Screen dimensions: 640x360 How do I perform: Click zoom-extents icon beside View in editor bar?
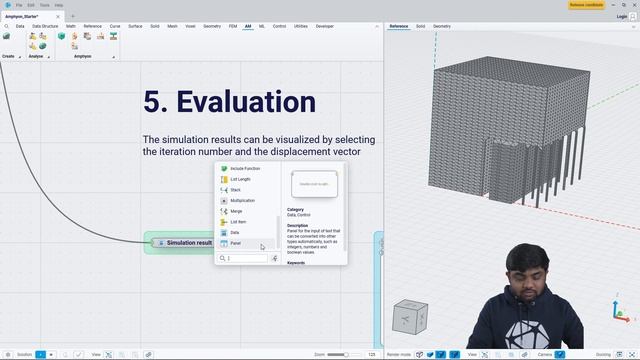coord(109,354)
